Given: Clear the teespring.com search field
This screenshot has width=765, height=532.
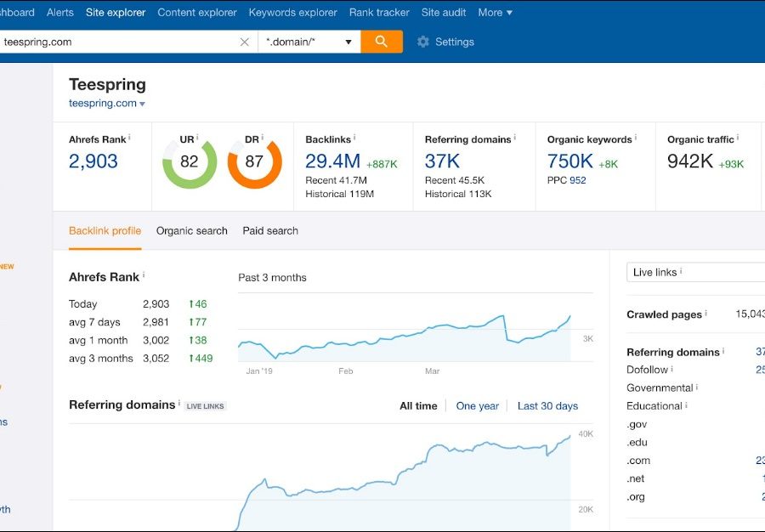Looking at the screenshot, I should (x=245, y=42).
